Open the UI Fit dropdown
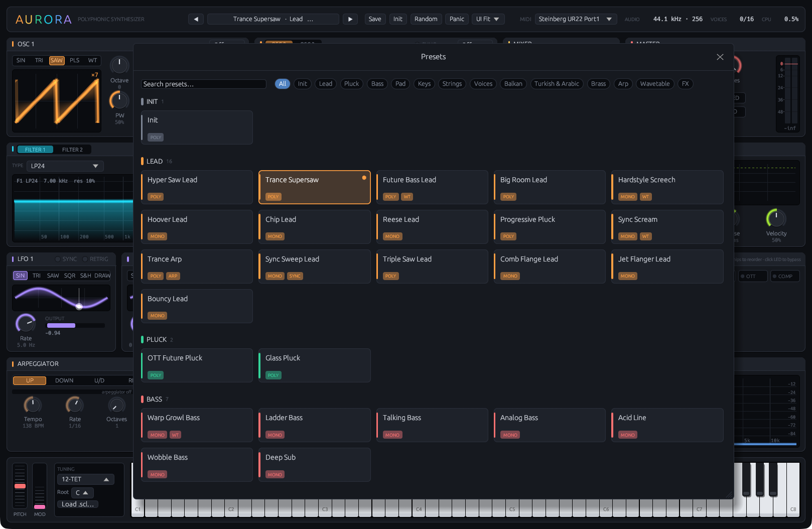This screenshot has width=812, height=529. tap(487, 19)
